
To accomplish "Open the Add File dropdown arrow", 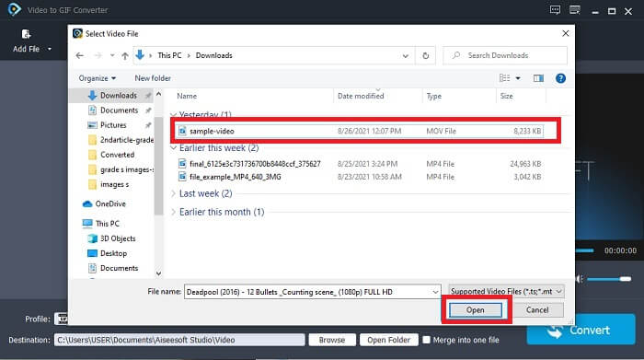I will 50,49.
